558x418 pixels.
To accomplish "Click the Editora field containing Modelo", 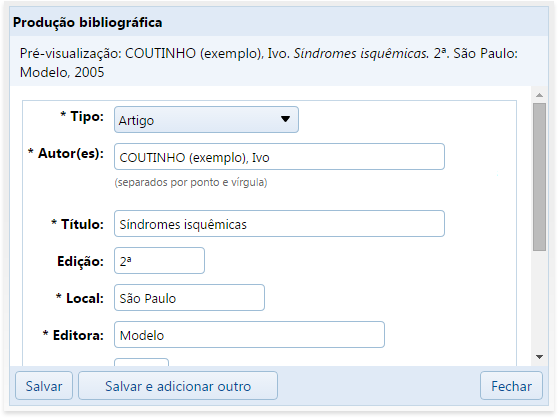I will pos(249,335).
